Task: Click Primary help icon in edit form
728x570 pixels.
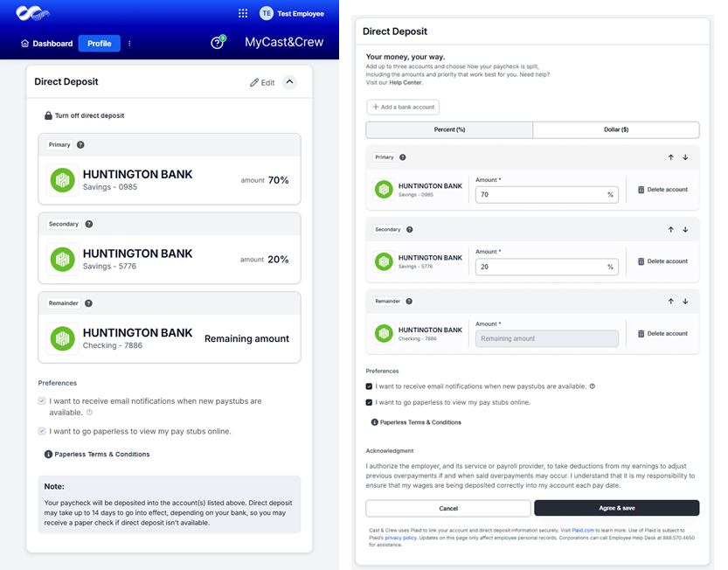Action: [x=403, y=157]
